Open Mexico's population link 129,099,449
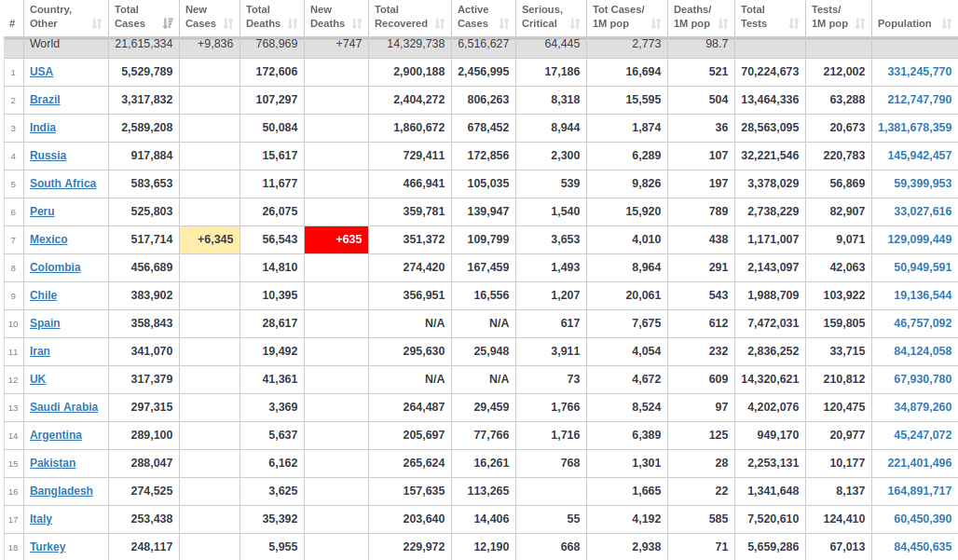The image size is (958, 560). pos(920,239)
